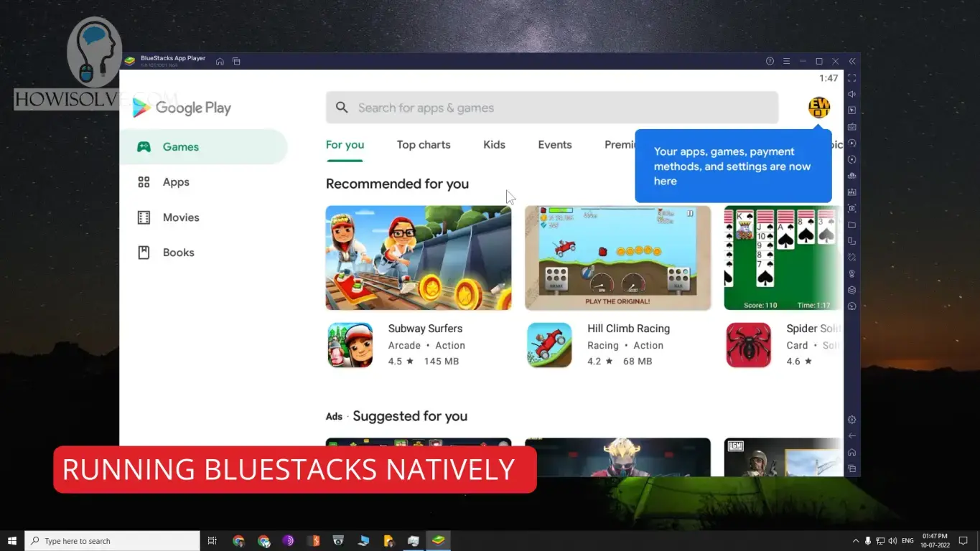Open BlueStacks home screen icon in title bar
Viewport: 980px width, 551px height.
coord(220,61)
